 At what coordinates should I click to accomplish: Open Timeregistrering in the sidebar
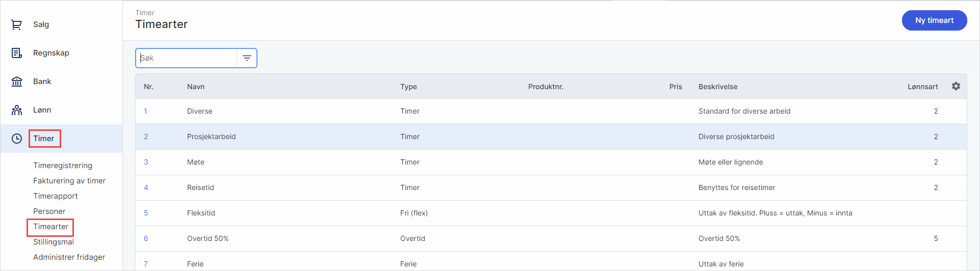pos(63,166)
